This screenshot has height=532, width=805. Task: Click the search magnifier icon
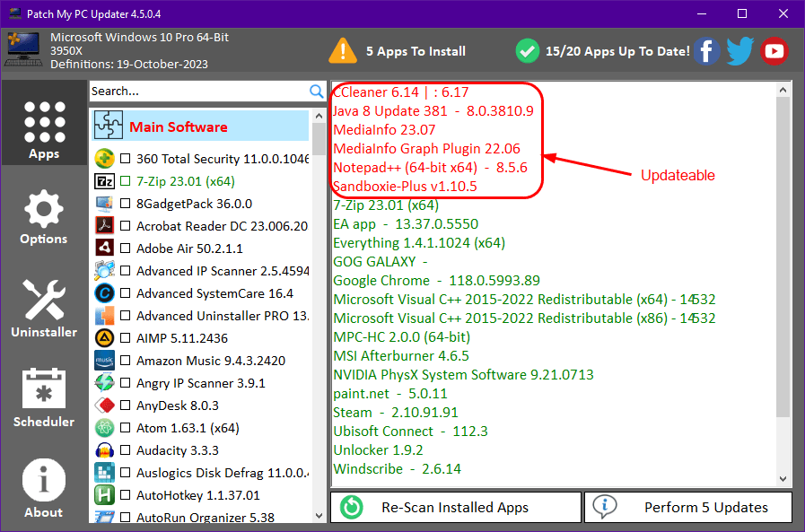[316, 91]
